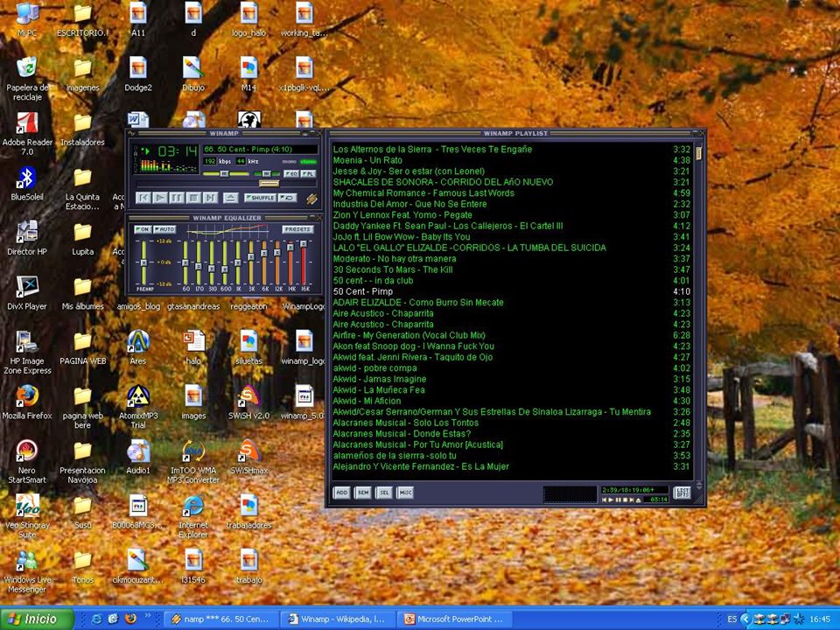840x630 pixels.
Task: Click the SWiSHmax desktop icon
Action: pyautogui.click(x=249, y=457)
